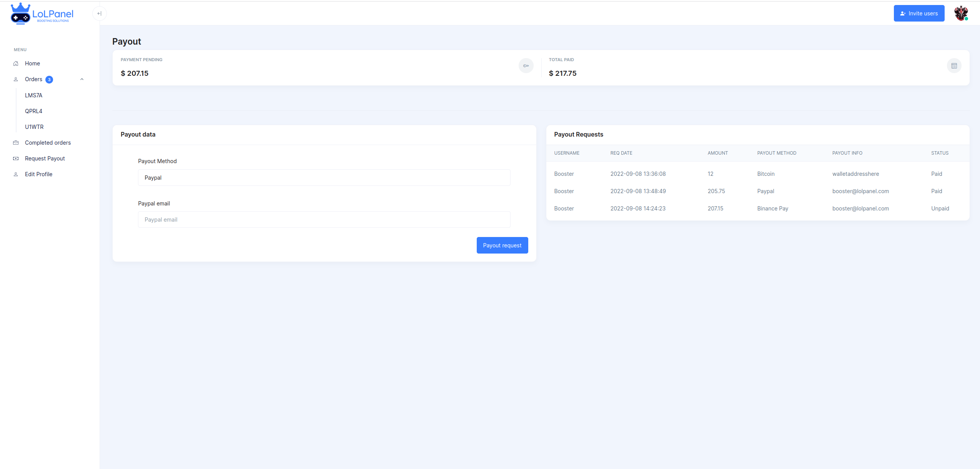Click the LoLPanel logo
The height and width of the screenshot is (469, 980).
pyautogui.click(x=42, y=14)
